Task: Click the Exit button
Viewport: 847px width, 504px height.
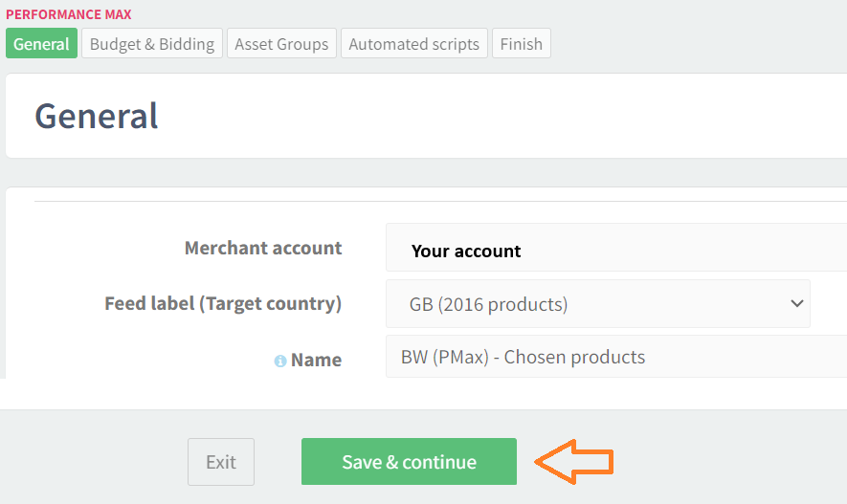Action: click(221, 462)
